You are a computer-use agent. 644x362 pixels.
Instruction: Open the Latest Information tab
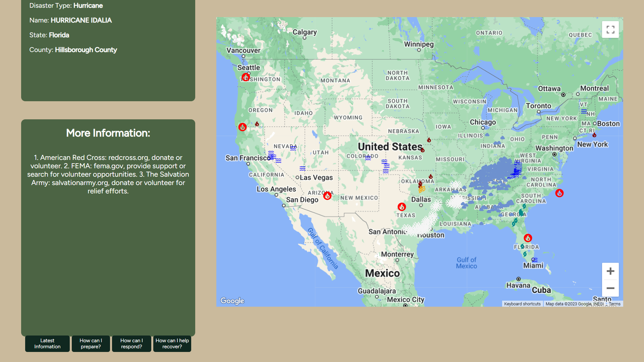tap(47, 344)
